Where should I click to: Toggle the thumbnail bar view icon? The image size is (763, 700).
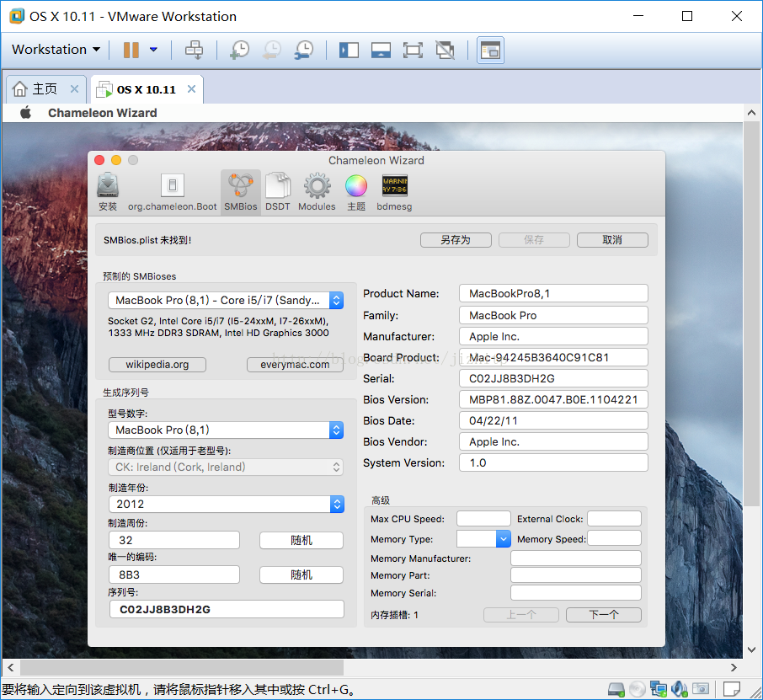[x=381, y=50]
